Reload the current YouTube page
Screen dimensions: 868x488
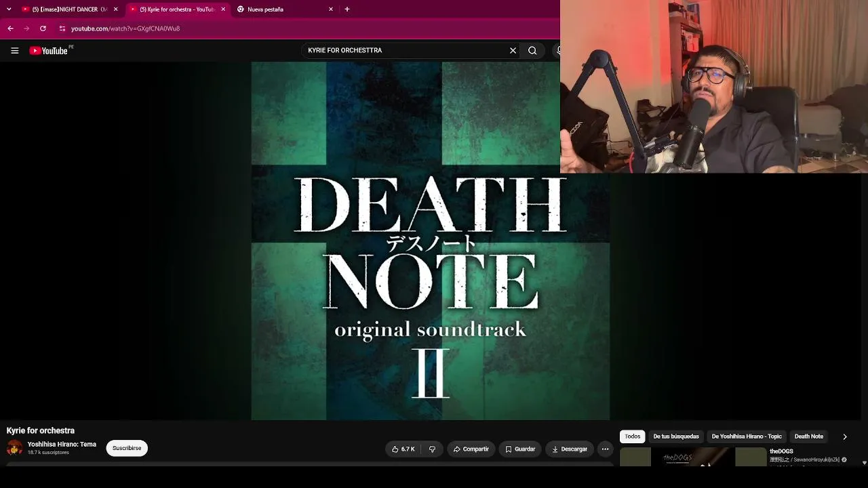coord(43,28)
